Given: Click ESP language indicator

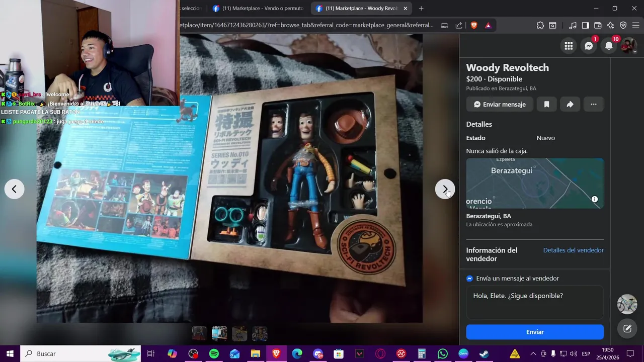Looking at the screenshot, I should pyautogui.click(x=586, y=353).
